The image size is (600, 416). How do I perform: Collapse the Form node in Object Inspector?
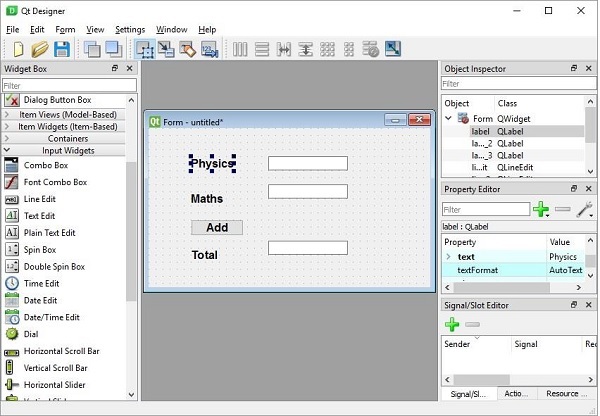click(x=449, y=118)
